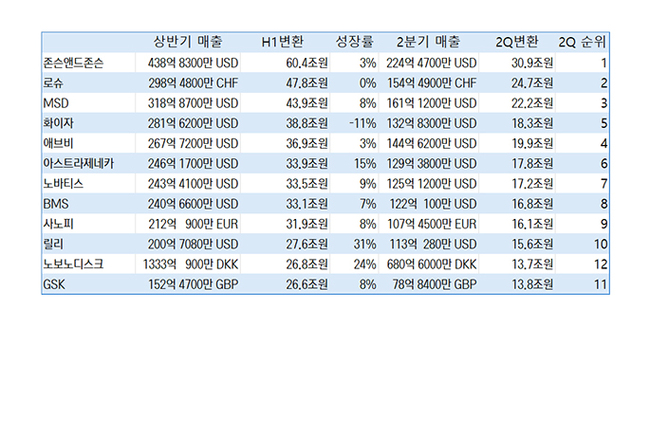Click the 33.5조원 H1 value
Screen dimensions: 650x437
307,184
